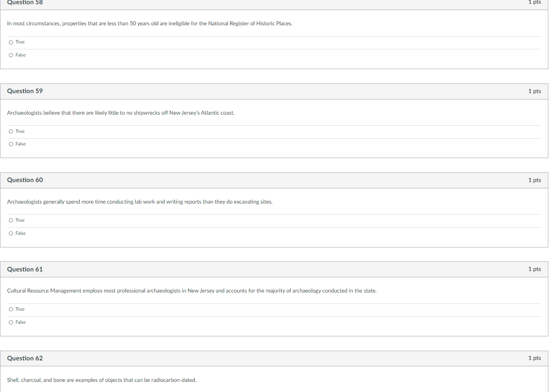553x392 pixels.
Task: Click the lab work and writing reports statement
Action: click(x=140, y=202)
